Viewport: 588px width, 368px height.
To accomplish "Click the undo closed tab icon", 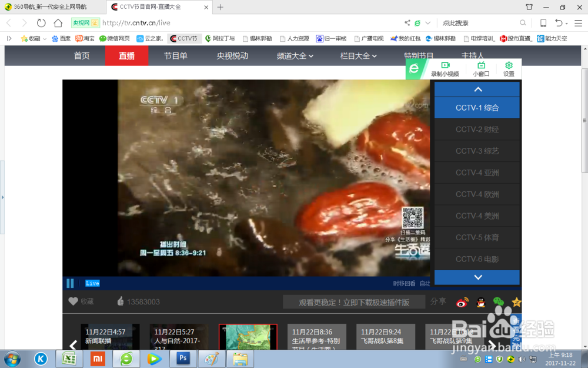I will coord(559,23).
